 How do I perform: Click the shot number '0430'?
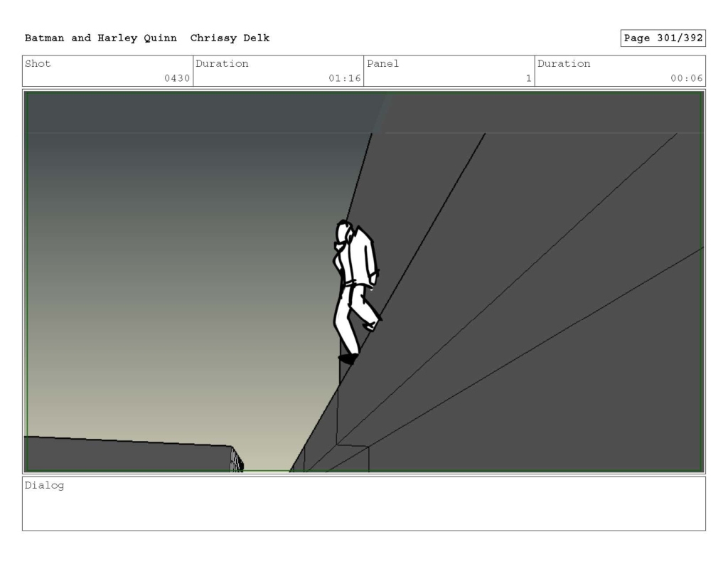pyautogui.click(x=177, y=78)
